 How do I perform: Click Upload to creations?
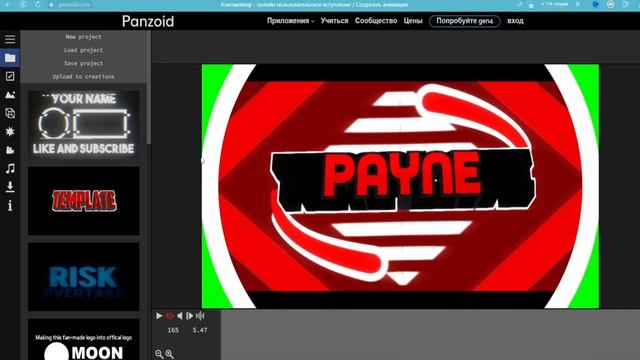[x=83, y=77]
